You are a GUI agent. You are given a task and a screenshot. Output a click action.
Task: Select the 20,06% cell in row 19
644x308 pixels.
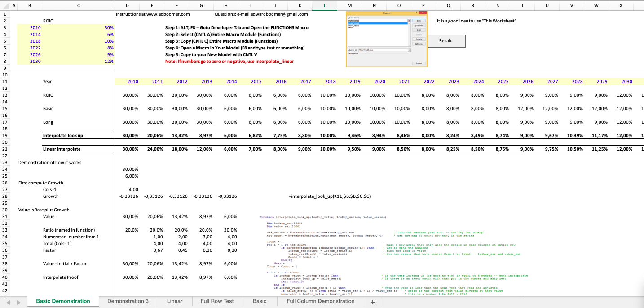click(x=151, y=135)
